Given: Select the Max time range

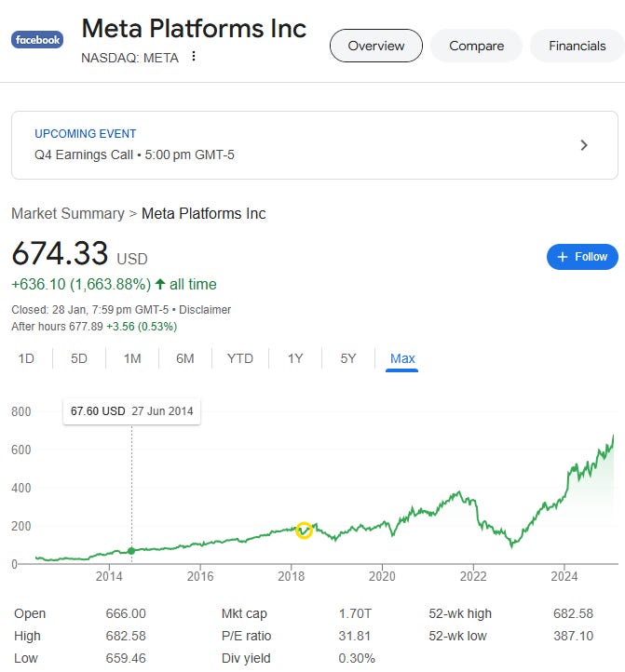Looking at the screenshot, I should coord(402,358).
